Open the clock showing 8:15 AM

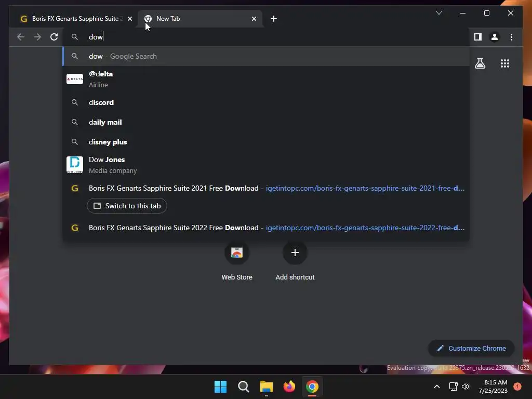pos(493,387)
